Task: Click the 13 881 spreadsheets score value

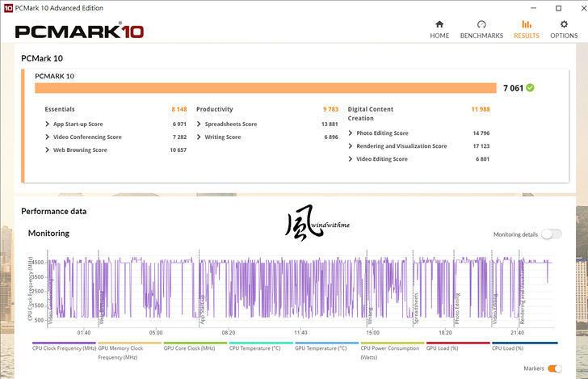Action: (330, 124)
